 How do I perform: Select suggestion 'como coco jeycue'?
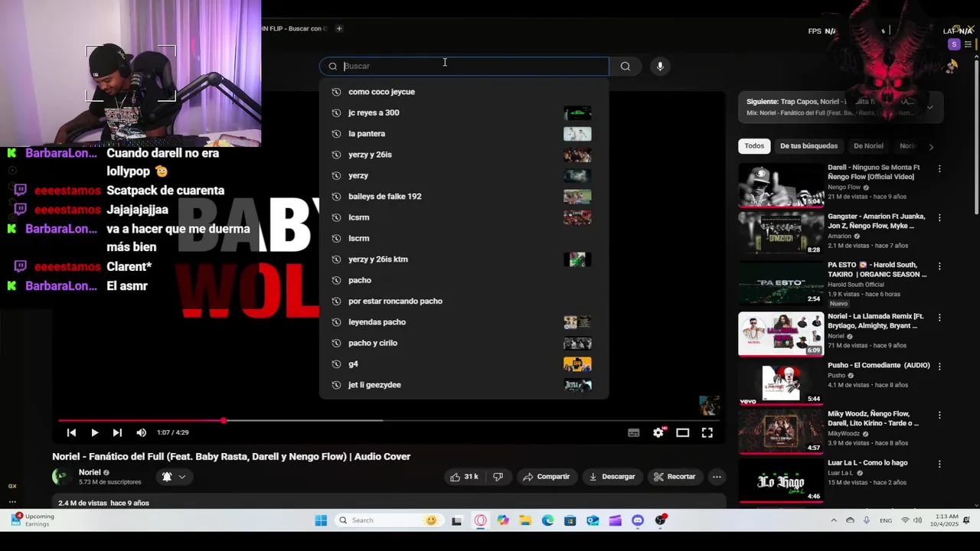coord(464,92)
